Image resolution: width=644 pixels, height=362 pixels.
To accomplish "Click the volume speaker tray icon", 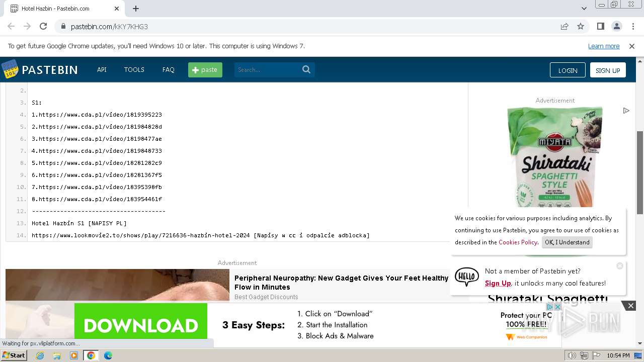I will [x=572, y=355].
